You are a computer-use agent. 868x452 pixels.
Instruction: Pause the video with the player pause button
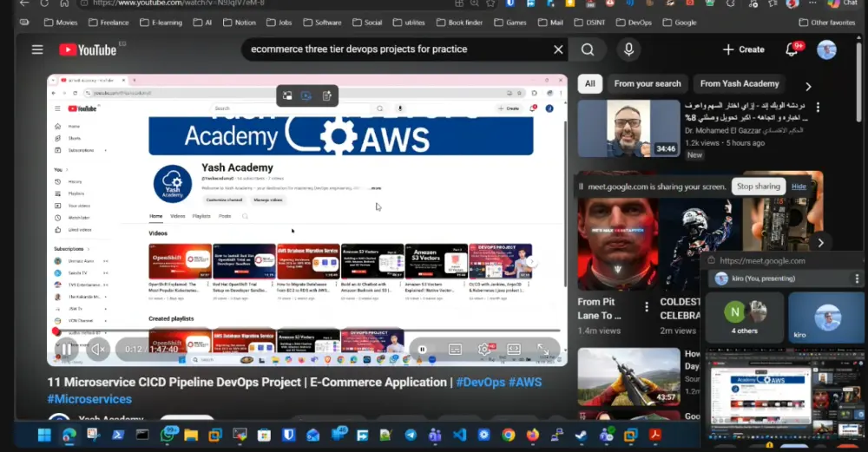[67, 349]
